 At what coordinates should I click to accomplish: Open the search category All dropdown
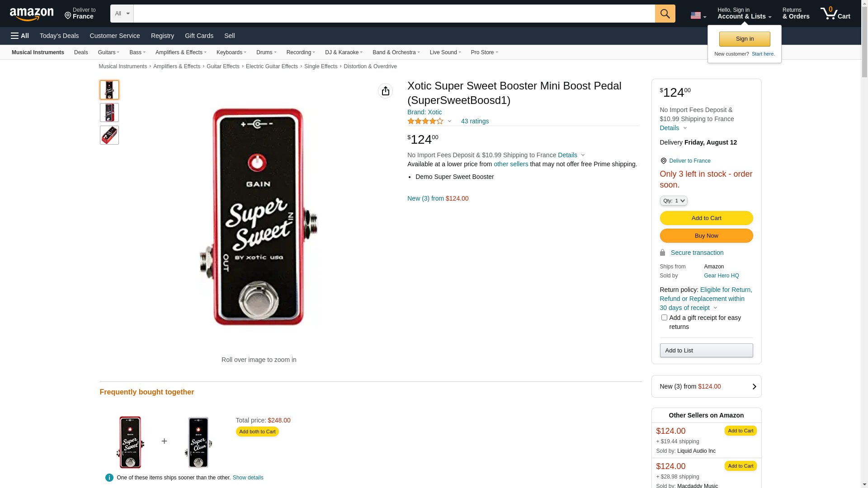tap(122, 14)
